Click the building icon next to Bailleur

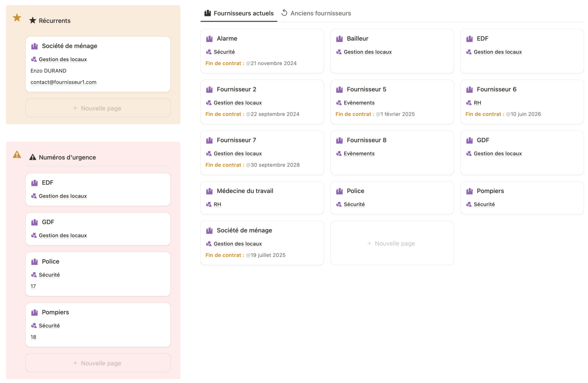(339, 39)
